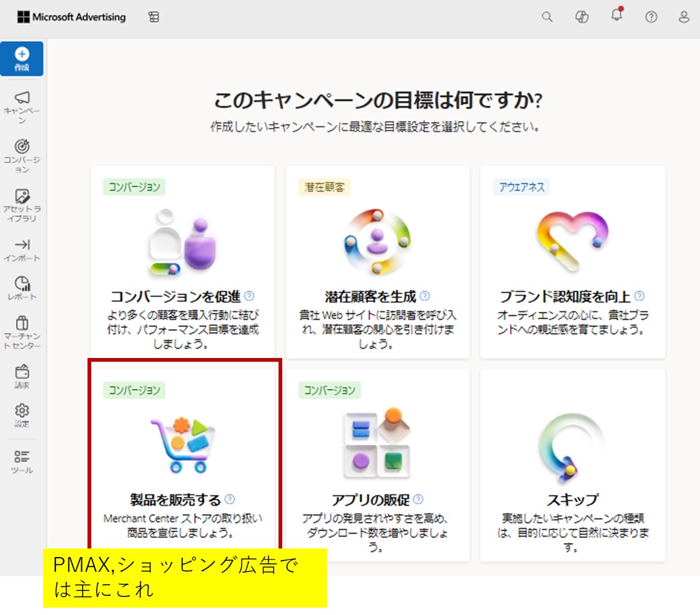The width and height of the screenshot is (700, 615).
Task: Open ツール in the sidebar
Action: click(22, 462)
